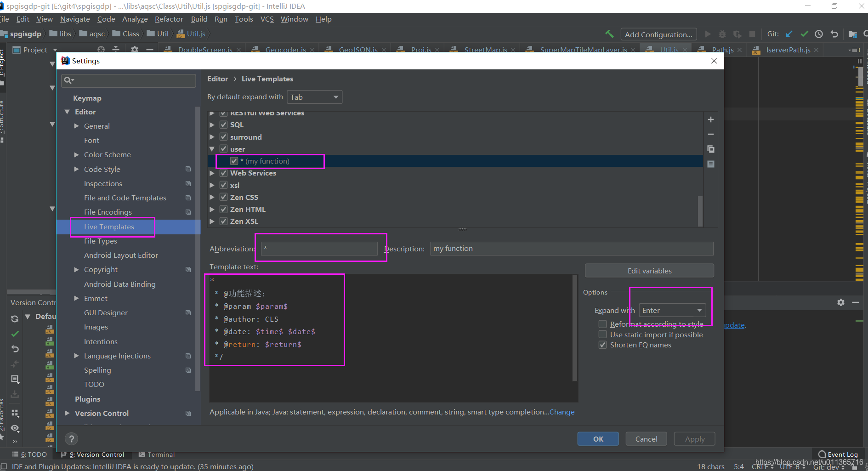Open the Expand with Enter dropdown

coord(672,310)
